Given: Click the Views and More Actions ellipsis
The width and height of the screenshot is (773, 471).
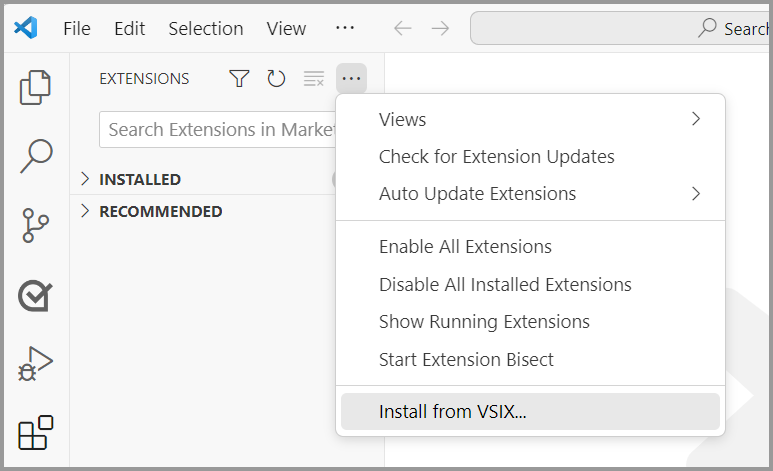Looking at the screenshot, I should coord(351,78).
